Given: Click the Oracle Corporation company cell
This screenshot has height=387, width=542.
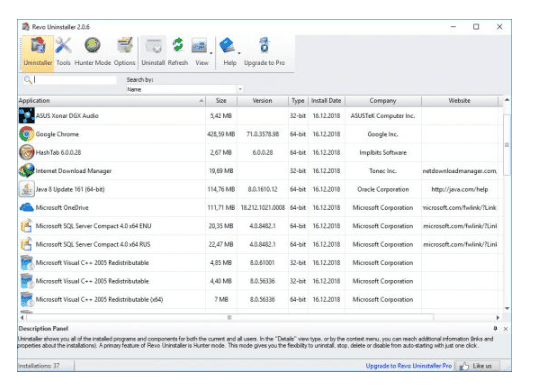Looking at the screenshot, I should tap(383, 189).
